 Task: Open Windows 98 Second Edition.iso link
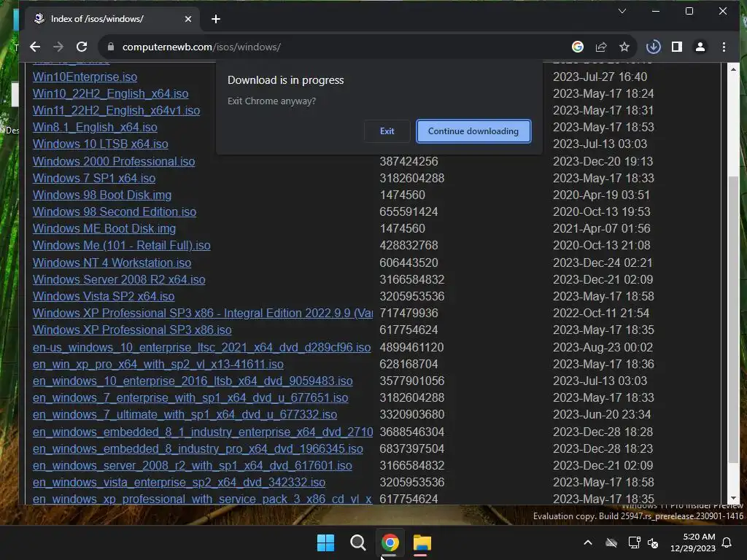click(x=115, y=211)
